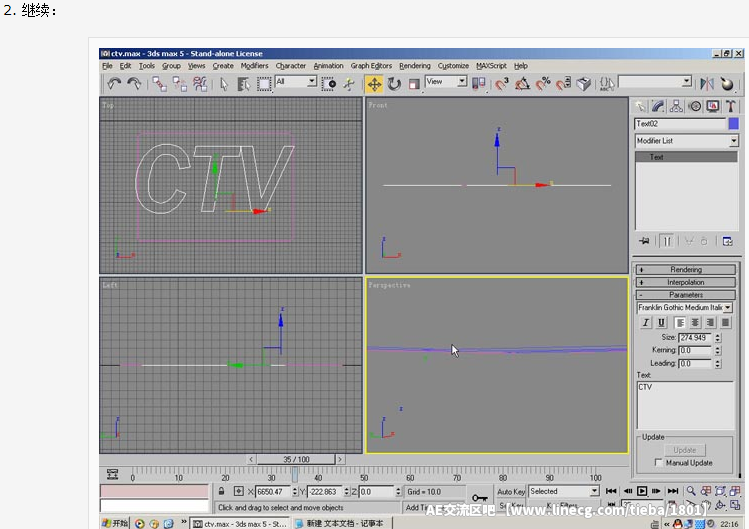Activate the Select and Link tool

[159, 84]
